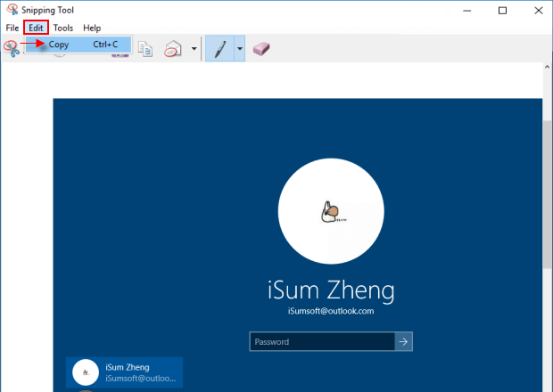Click the Password input field
553x392 pixels.
coord(322,341)
